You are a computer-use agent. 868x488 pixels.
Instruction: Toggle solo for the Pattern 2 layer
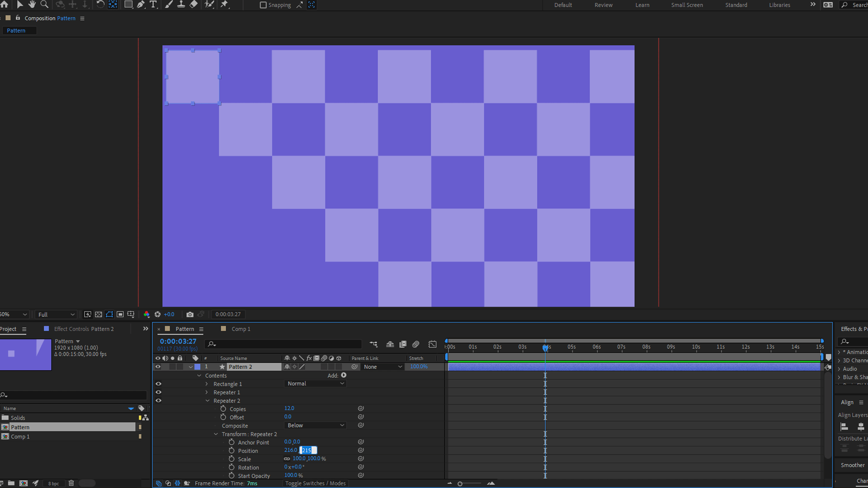[x=172, y=366]
